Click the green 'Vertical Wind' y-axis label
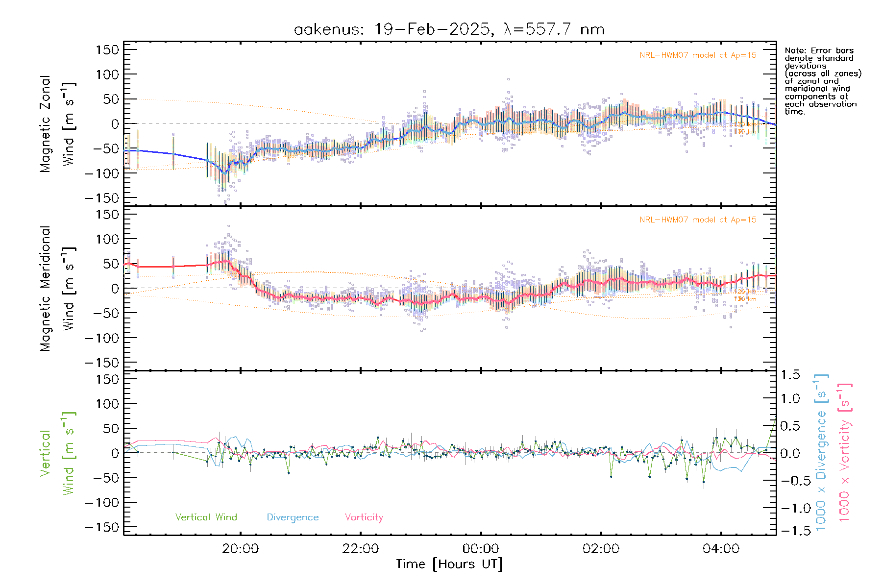This screenshot has width=882, height=588. (57, 453)
